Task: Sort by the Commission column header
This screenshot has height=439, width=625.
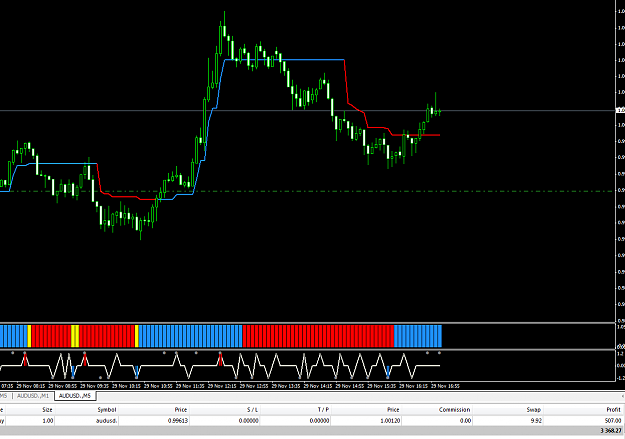Action: (x=454, y=410)
